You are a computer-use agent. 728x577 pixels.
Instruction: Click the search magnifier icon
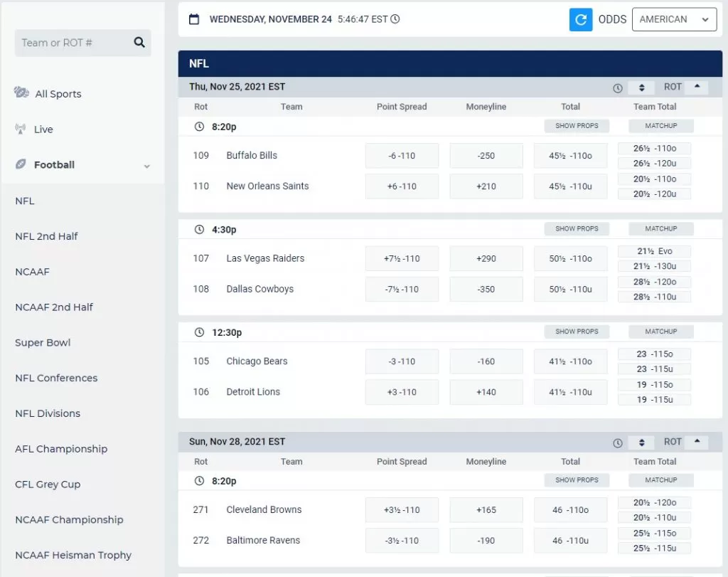tap(139, 42)
